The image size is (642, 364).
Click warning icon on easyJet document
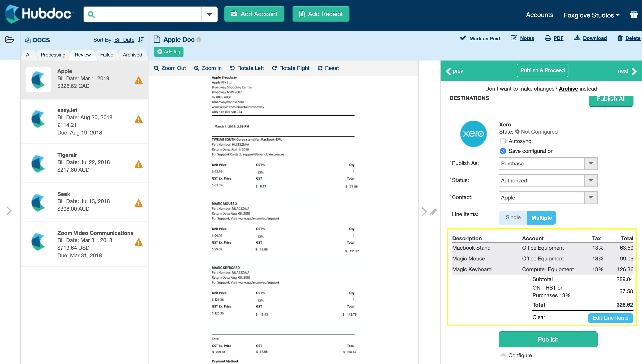click(139, 119)
